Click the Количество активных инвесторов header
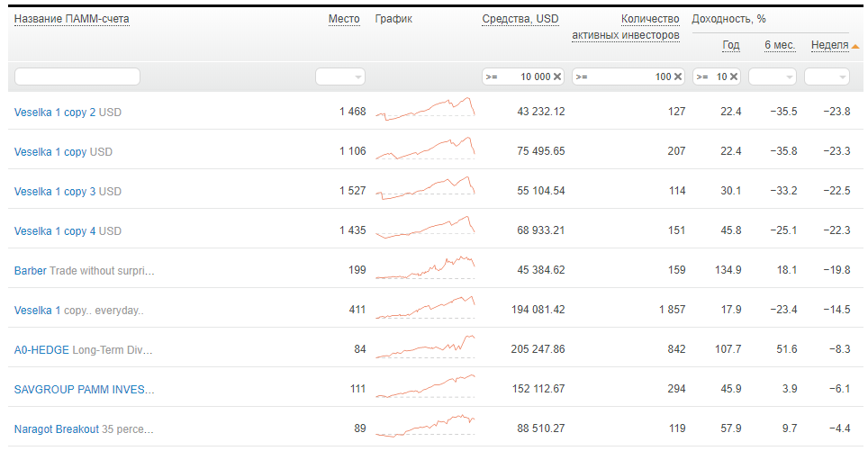 pyautogui.click(x=626, y=27)
